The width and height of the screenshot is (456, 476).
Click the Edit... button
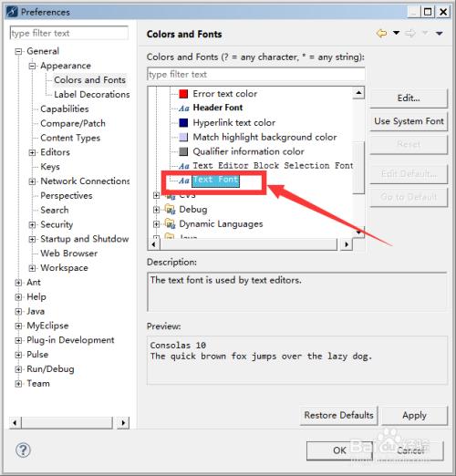point(409,98)
